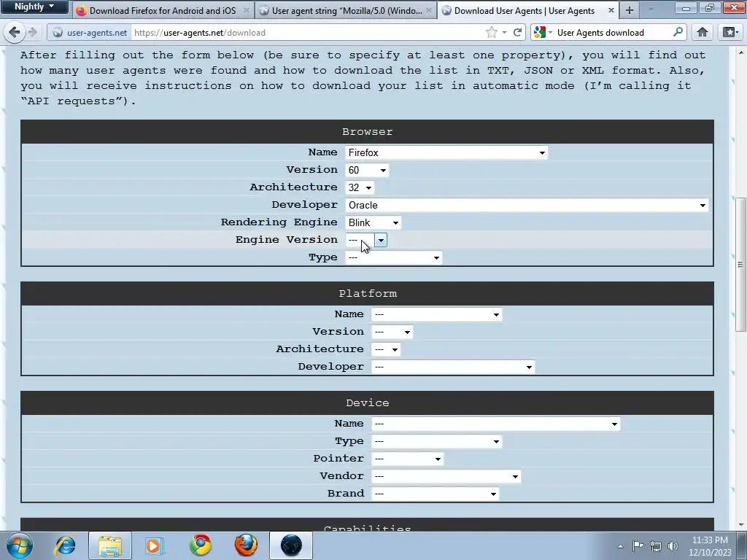Click the Nightly globe taskbar icon
This screenshot has width=747, height=560.
tap(291, 545)
